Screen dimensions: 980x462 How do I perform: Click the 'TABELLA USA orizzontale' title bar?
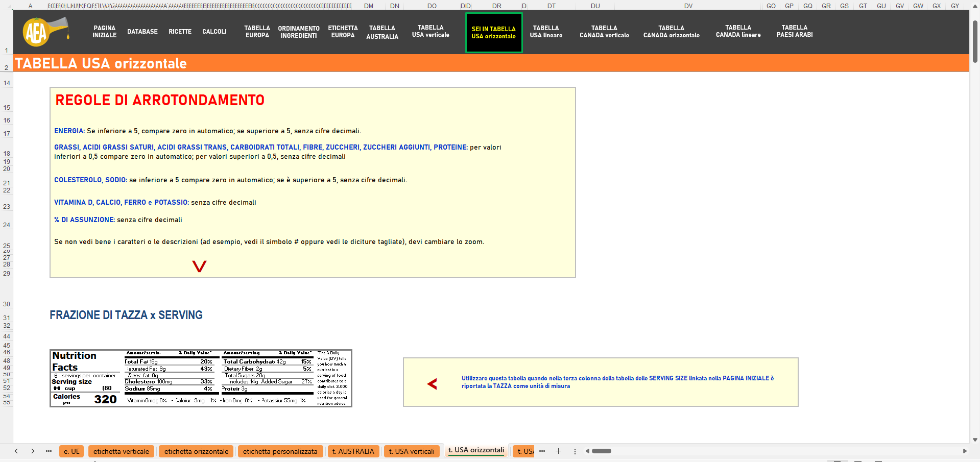coord(491,63)
